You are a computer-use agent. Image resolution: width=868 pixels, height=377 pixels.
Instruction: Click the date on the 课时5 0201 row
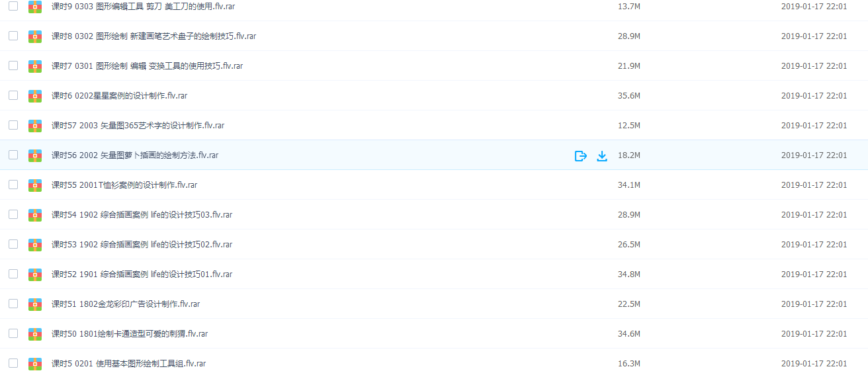point(814,364)
